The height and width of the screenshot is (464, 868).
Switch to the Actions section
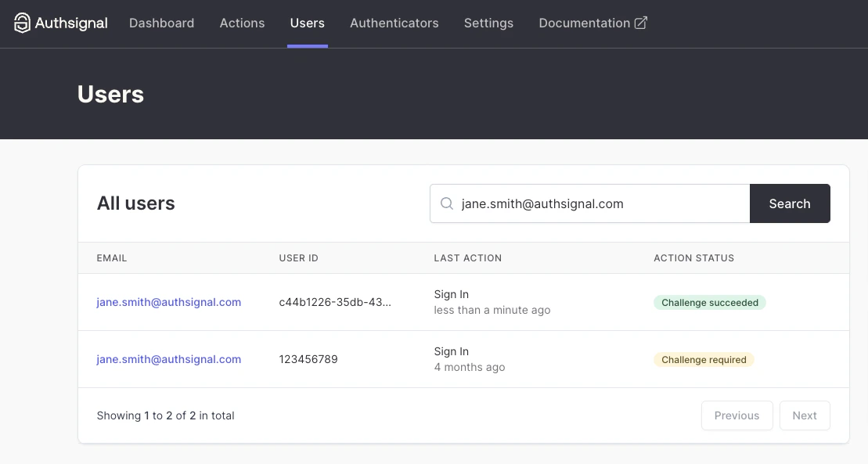pos(242,23)
